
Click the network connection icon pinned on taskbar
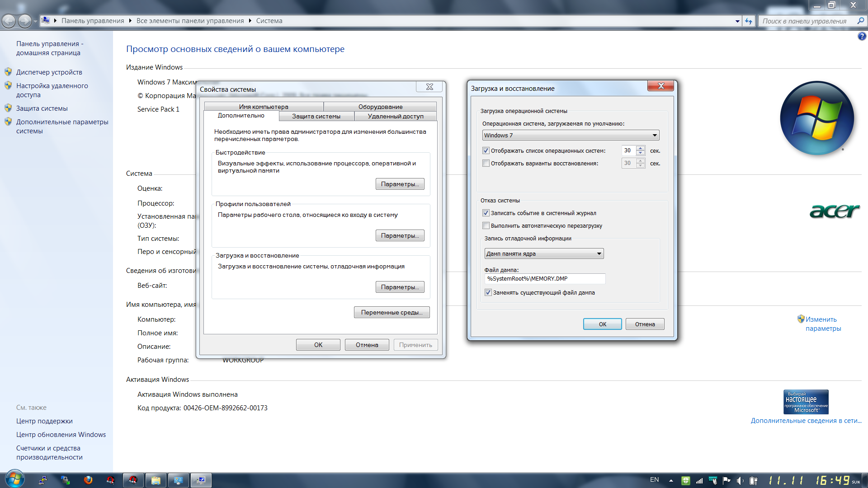coord(43,480)
